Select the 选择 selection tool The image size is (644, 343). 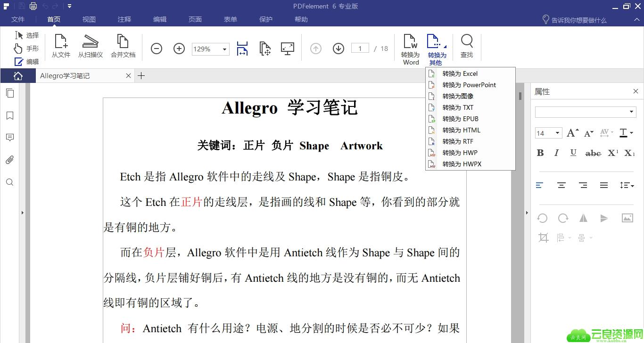pos(27,35)
